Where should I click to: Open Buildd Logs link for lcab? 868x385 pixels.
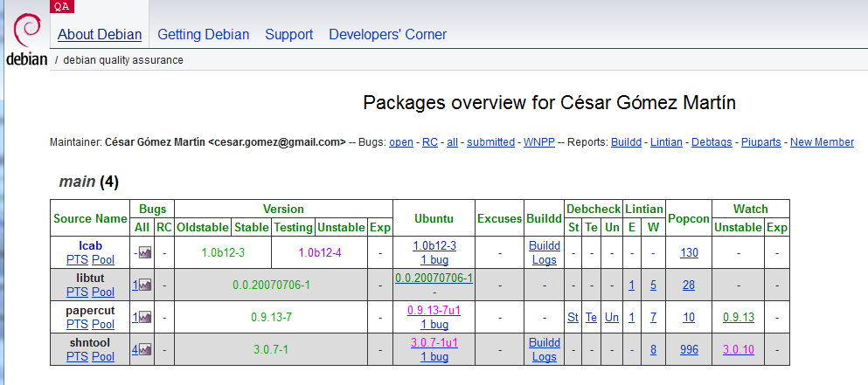pos(545,252)
